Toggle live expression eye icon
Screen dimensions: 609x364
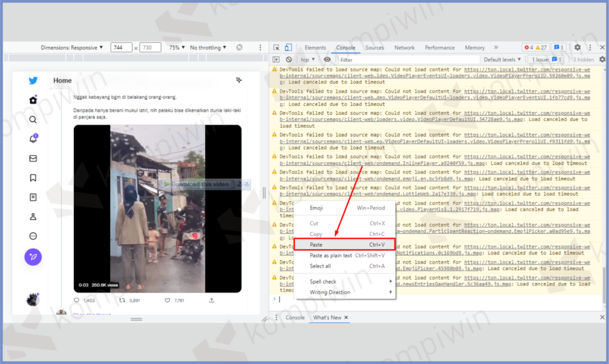[327, 60]
